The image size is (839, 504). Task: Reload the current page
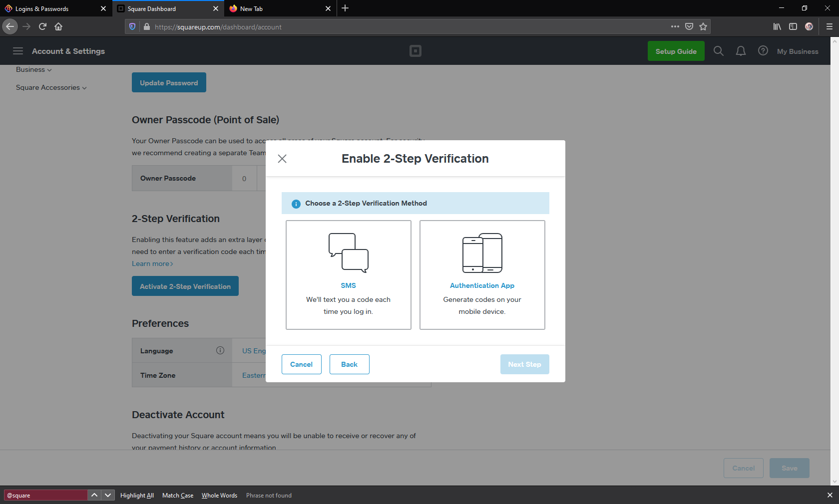pyautogui.click(x=42, y=26)
